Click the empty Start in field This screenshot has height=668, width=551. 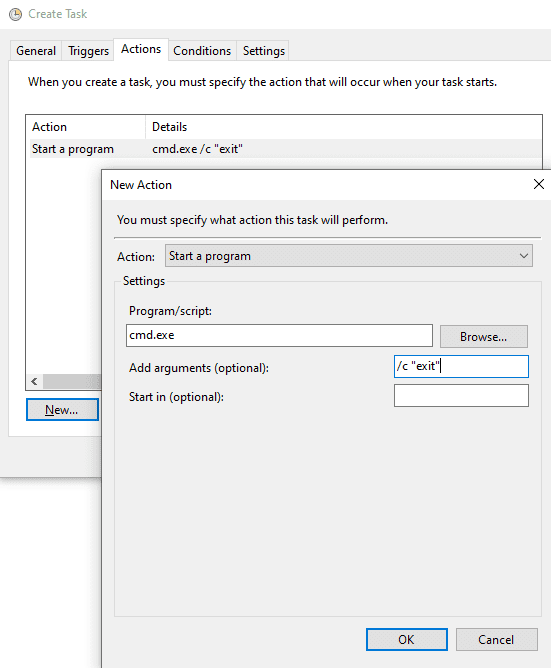point(461,396)
